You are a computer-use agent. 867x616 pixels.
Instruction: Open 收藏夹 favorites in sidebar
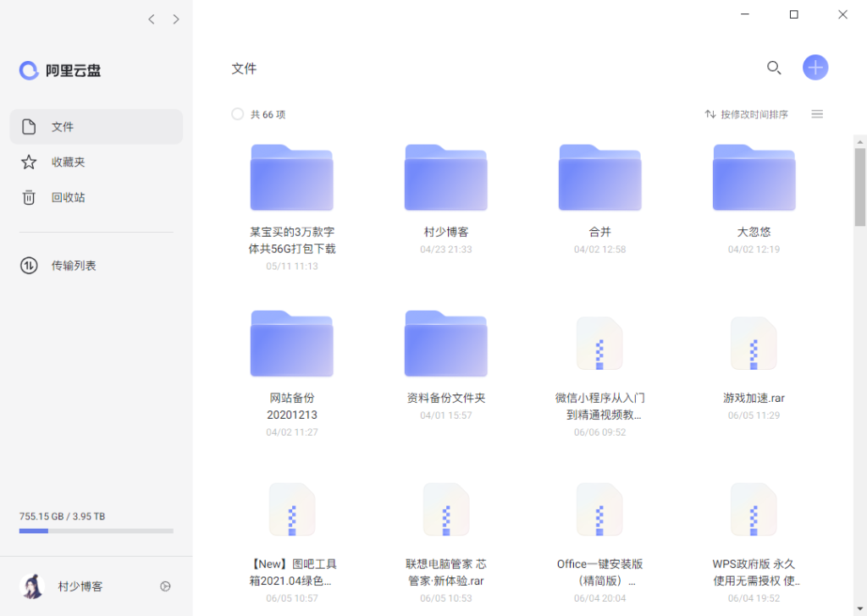tap(97, 162)
